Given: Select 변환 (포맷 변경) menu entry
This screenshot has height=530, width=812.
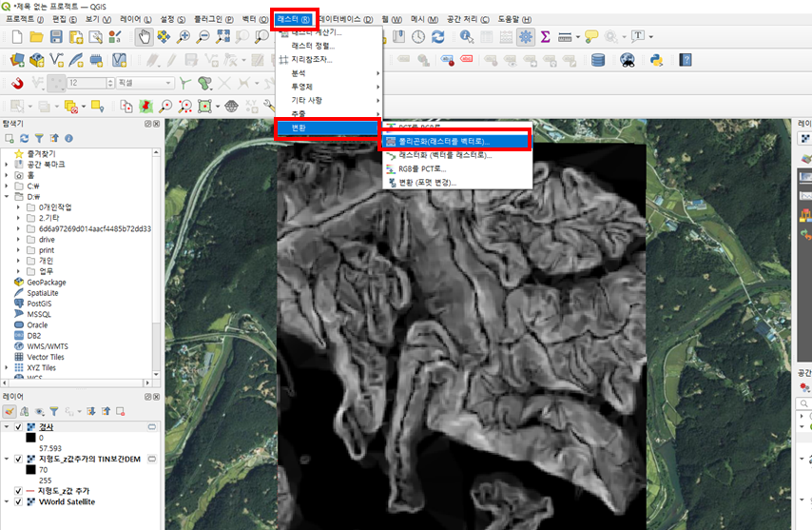Looking at the screenshot, I should pyautogui.click(x=457, y=183).
